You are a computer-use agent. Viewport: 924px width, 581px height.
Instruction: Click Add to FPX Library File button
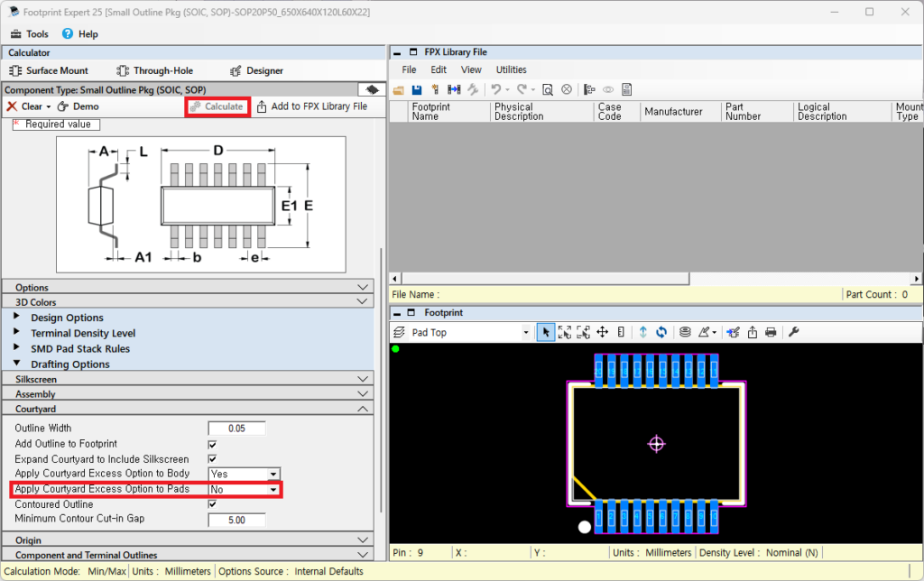pos(312,106)
